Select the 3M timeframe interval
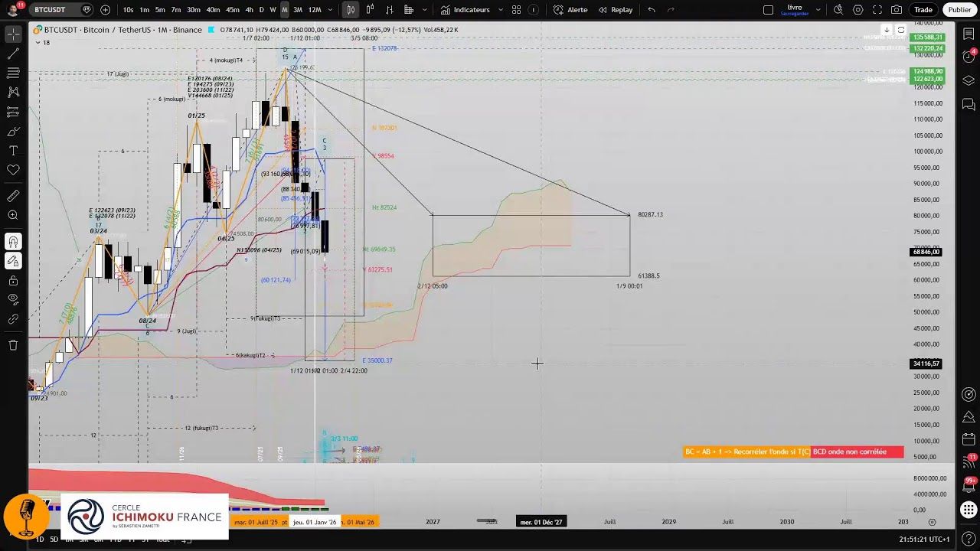This screenshot has width=980, height=551. 298,10
